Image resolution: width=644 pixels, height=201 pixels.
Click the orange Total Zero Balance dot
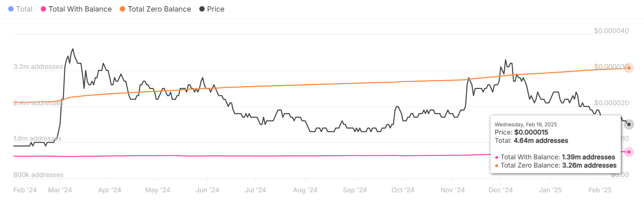(123, 9)
